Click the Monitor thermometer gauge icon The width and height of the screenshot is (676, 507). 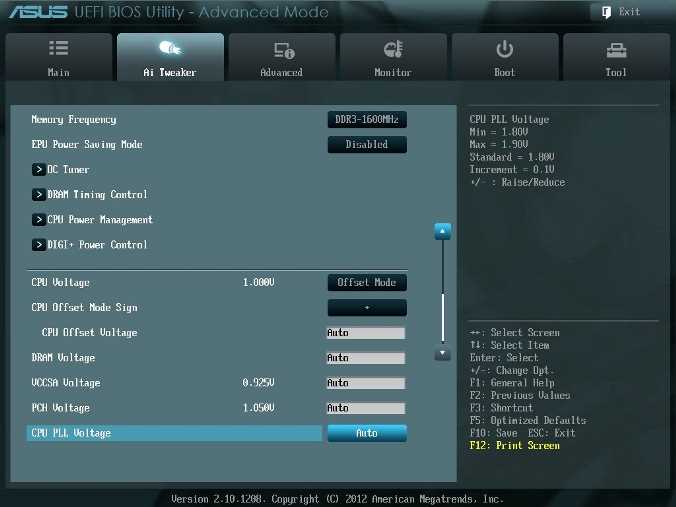pyautogui.click(x=393, y=49)
